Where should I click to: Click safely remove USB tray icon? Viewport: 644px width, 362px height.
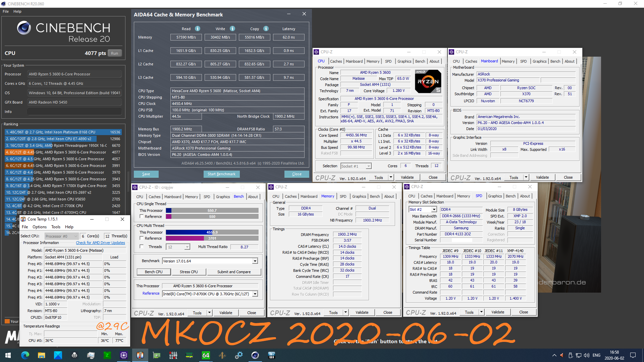click(571, 355)
